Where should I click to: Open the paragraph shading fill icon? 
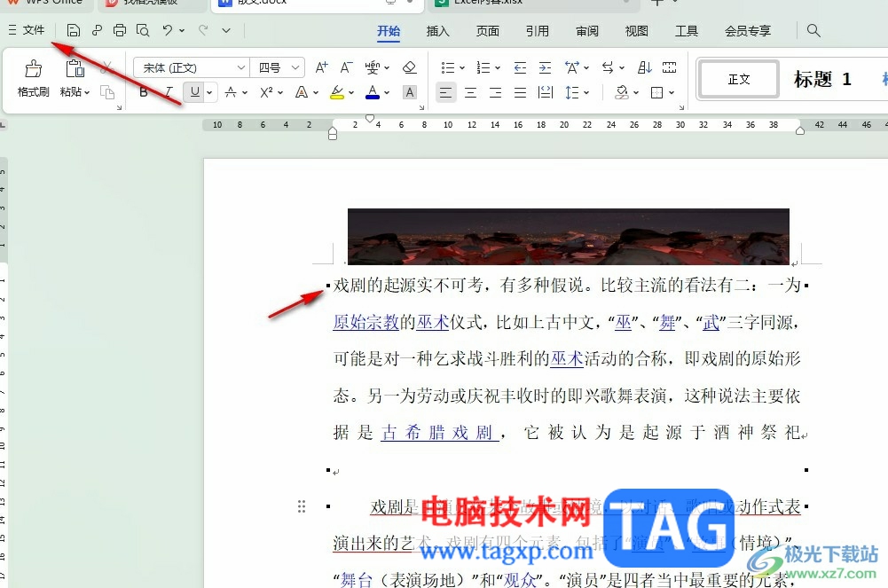click(x=622, y=92)
